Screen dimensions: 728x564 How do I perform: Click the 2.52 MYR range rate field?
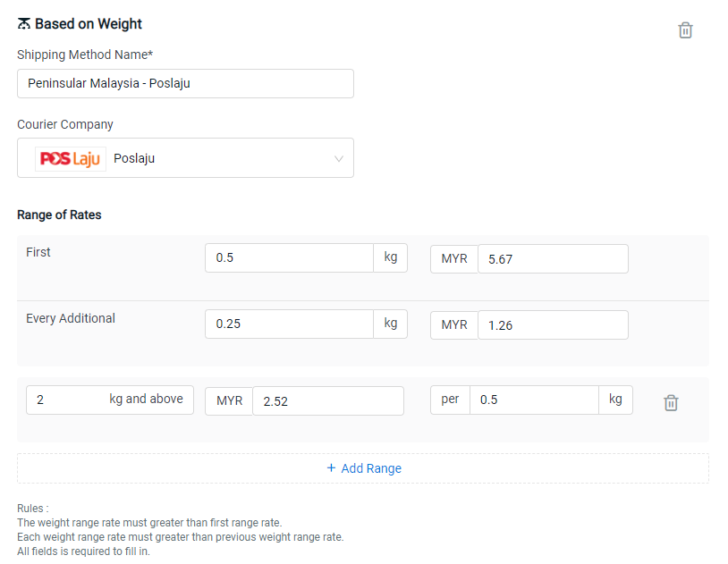click(328, 401)
